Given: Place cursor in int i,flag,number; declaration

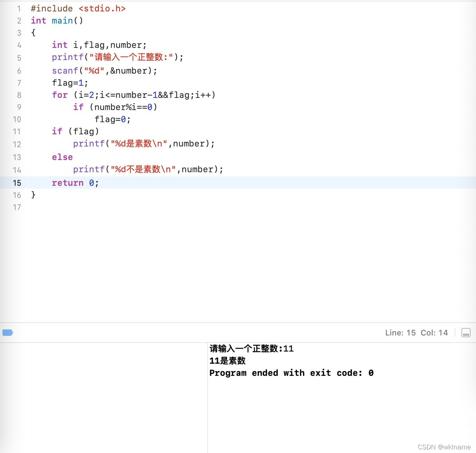Looking at the screenshot, I should 99,45.
